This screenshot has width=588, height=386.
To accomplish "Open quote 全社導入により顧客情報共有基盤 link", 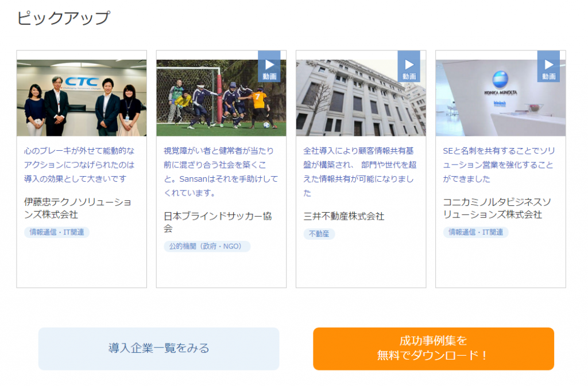I will 360,172.
